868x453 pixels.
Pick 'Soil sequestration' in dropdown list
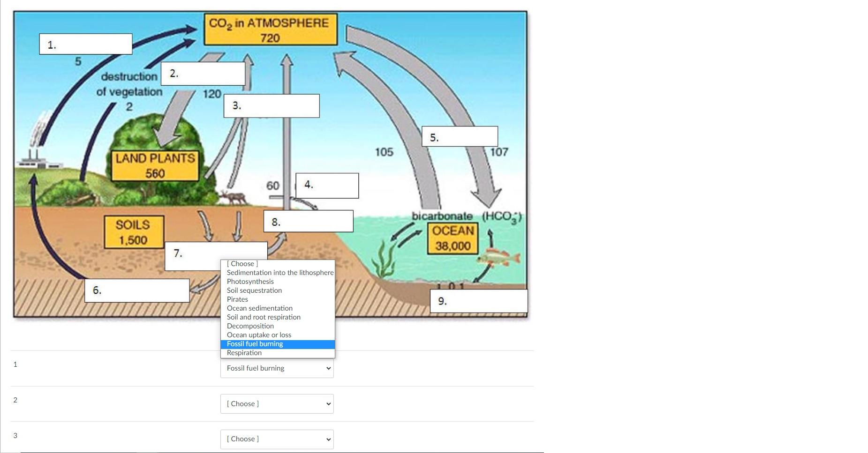point(278,290)
